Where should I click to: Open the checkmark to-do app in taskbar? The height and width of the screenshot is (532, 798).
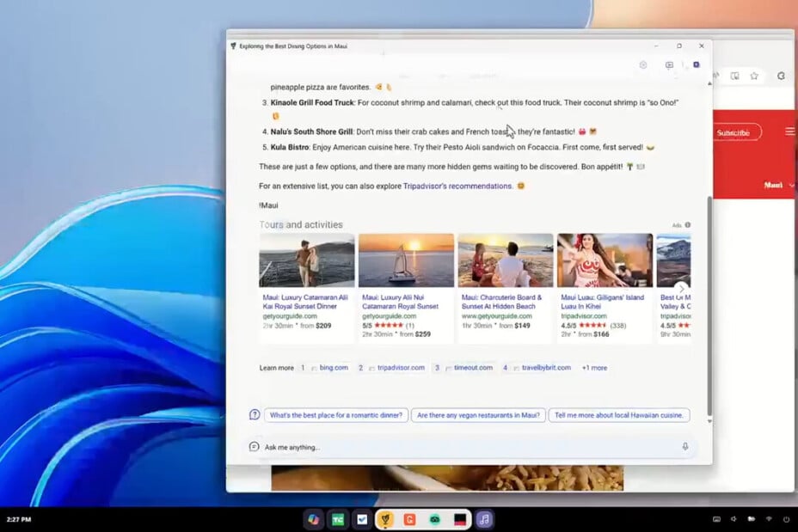[x=362, y=519]
